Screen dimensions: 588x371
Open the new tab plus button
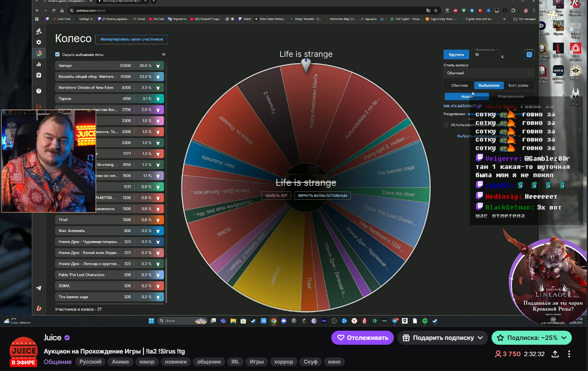pos(154,1)
